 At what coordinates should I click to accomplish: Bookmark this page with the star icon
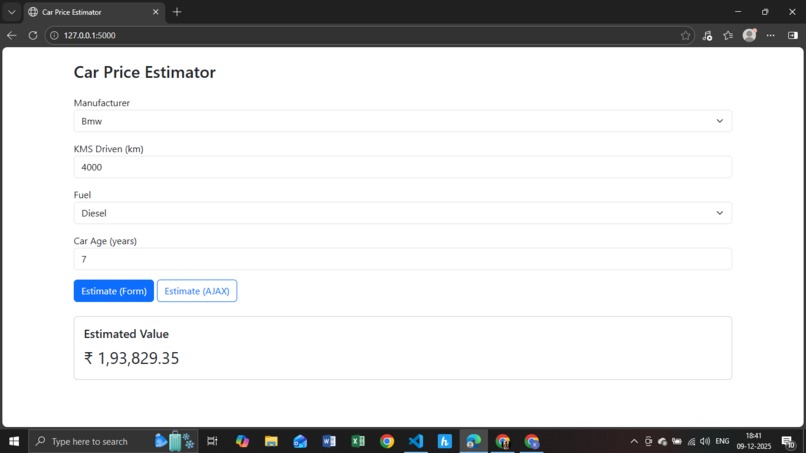(685, 35)
